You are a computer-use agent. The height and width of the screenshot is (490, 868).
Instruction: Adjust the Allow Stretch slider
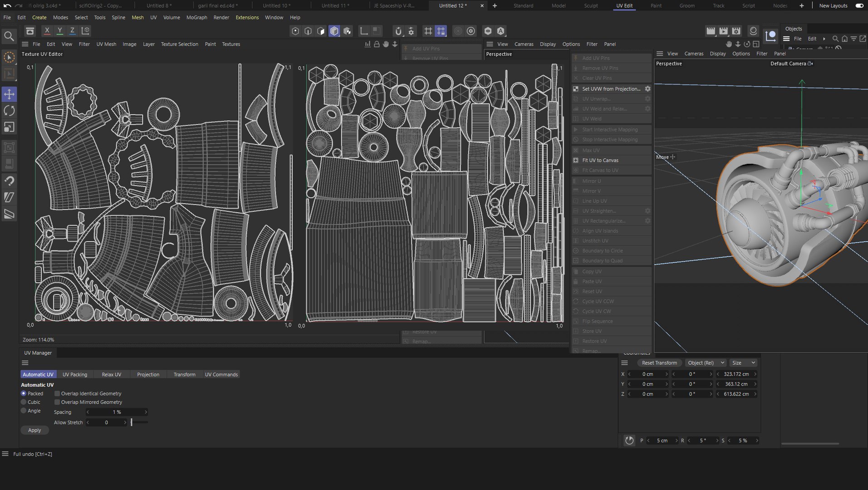point(132,422)
